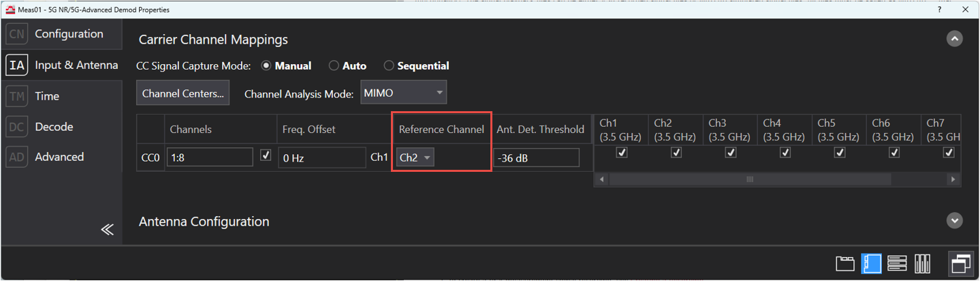Click the Channel Centers button
Viewport: 980px width, 281px height.
183,93
